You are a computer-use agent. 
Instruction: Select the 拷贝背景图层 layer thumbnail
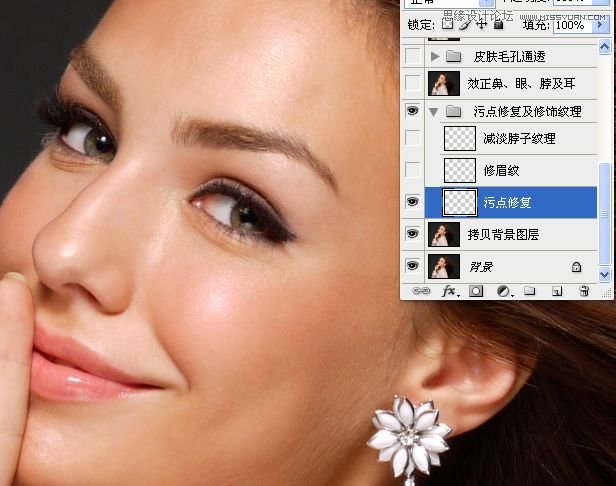click(444, 235)
